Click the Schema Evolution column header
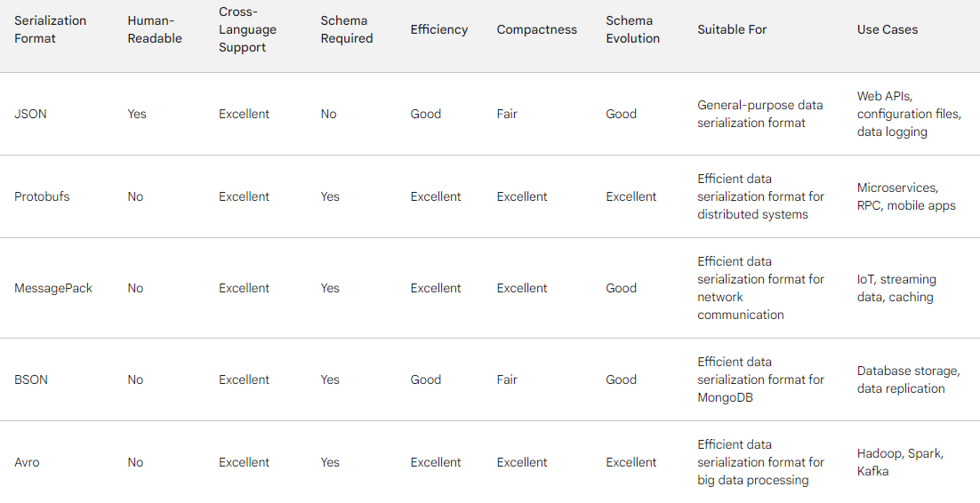Screen dimensions: 980x503 click(x=632, y=29)
